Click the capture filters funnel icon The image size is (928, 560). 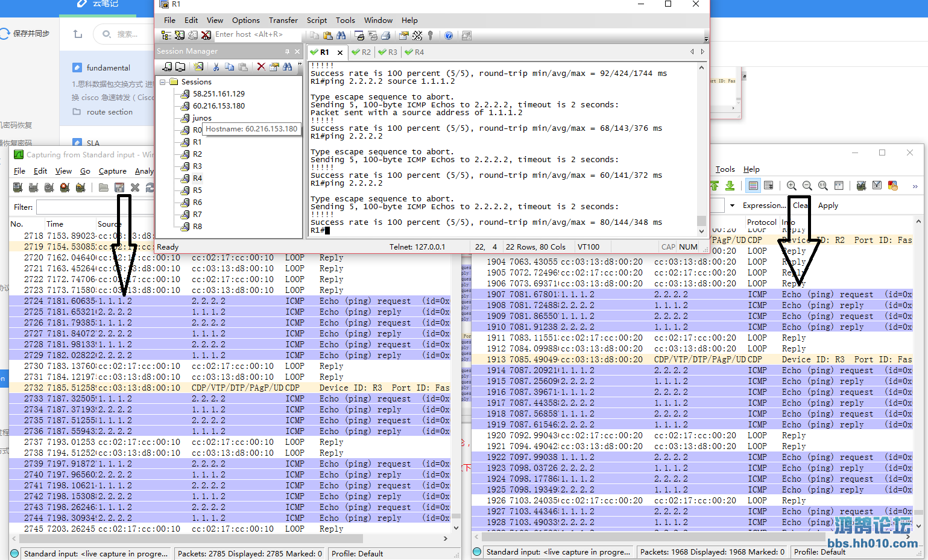click(862, 186)
